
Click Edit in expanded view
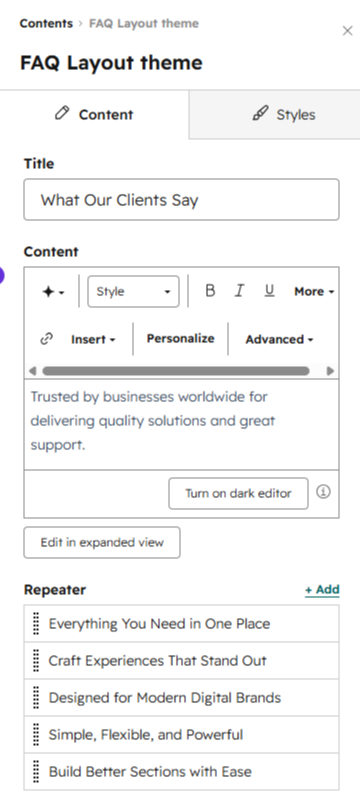pyautogui.click(x=102, y=542)
